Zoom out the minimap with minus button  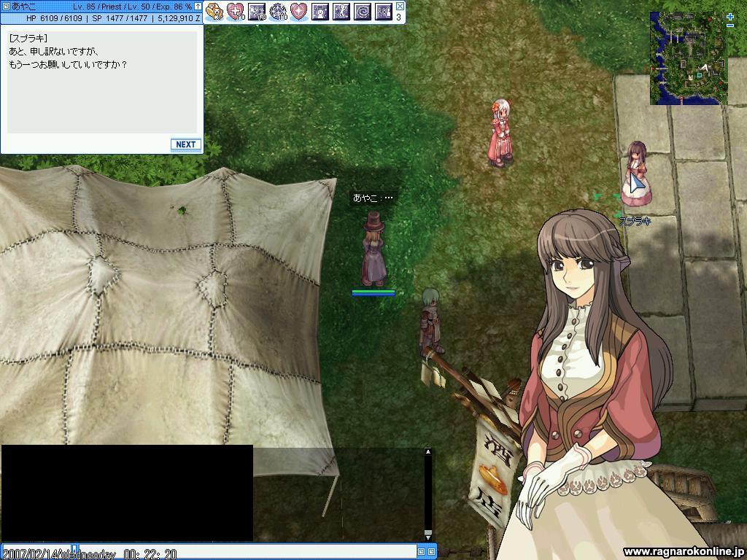(x=730, y=26)
